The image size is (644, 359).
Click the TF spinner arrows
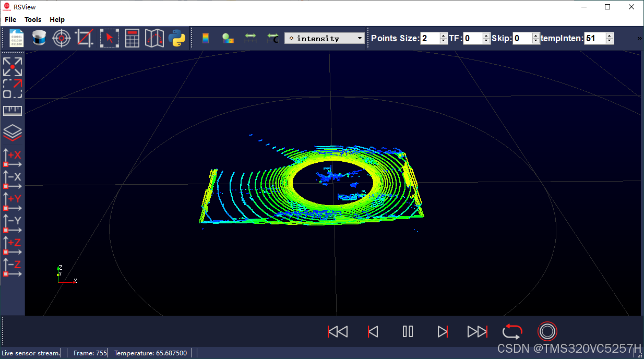point(486,38)
